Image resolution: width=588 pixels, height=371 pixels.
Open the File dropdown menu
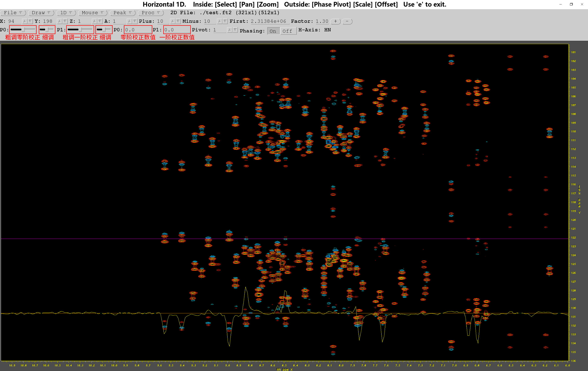click(x=13, y=13)
